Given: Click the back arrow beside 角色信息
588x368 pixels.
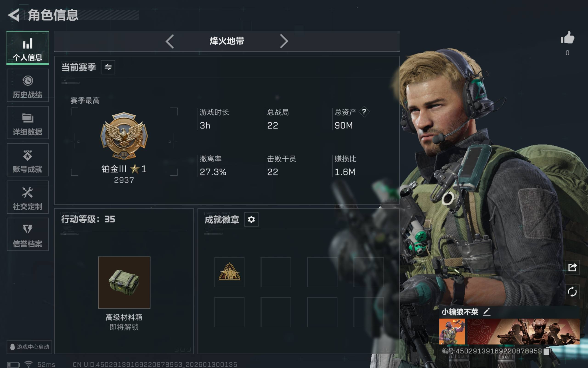Looking at the screenshot, I should click(14, 15).
